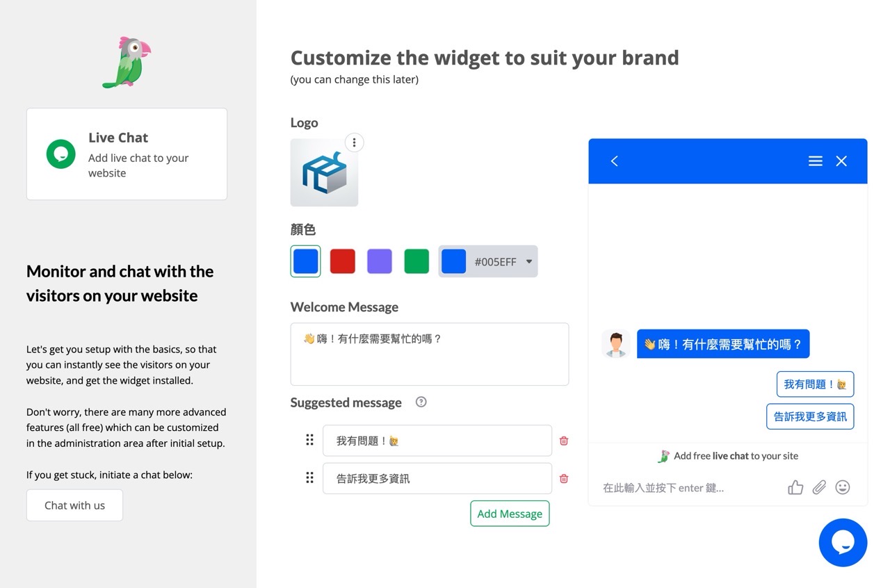Image resolution: width=890 pixels, height=588 pixels.
Task: Click the Suggested message help icon
Action: [x=421, y=402]
